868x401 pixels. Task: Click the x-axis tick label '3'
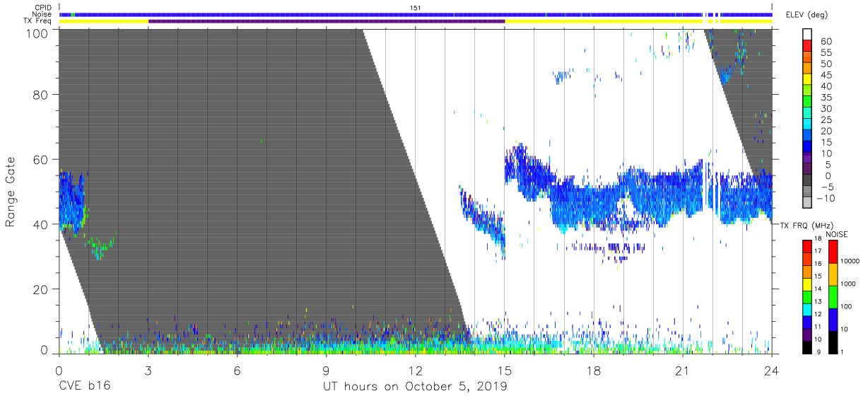tap(148, 371)
